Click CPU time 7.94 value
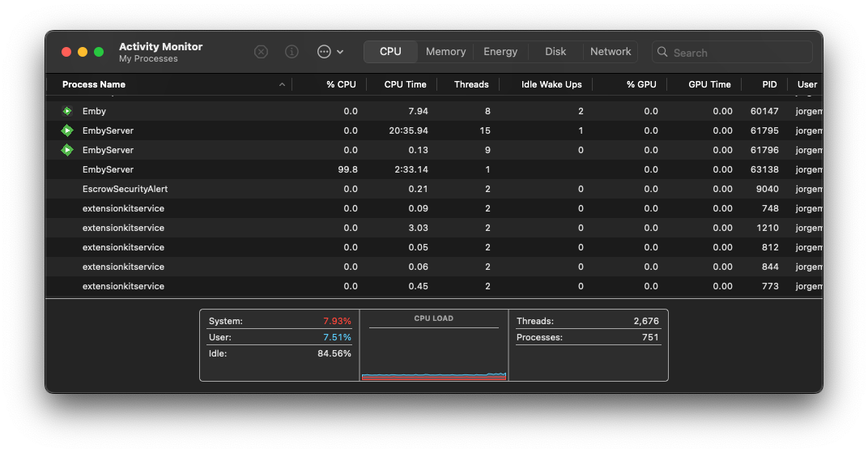Viewport: 868px width, 453px height. 418,111
